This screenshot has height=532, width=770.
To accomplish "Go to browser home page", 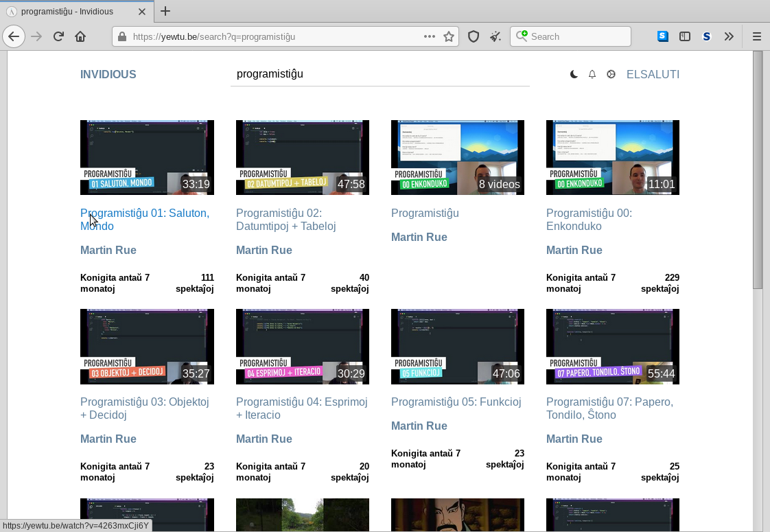I will pyautogui.click(x=80, y=36).
